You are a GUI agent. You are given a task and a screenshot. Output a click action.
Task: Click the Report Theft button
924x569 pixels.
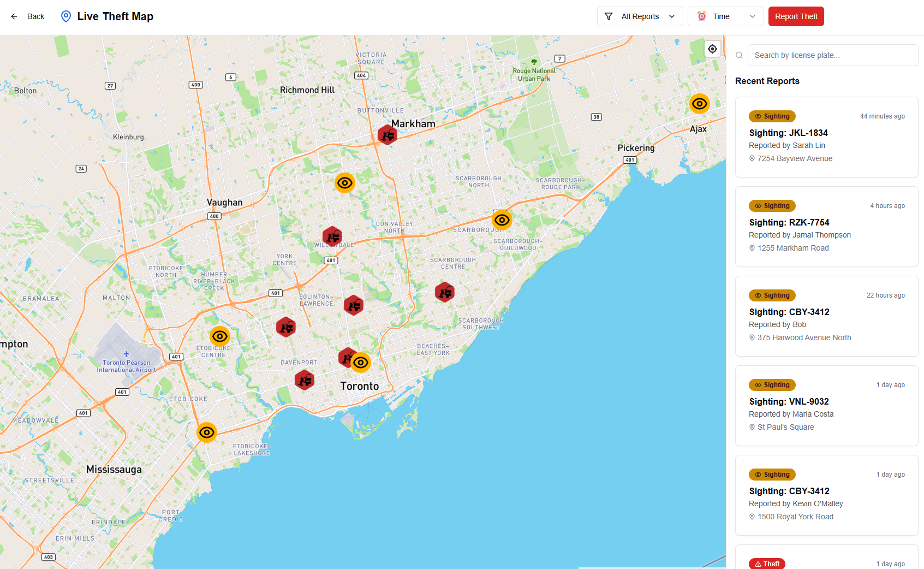pyautogui.click(x=796, y=16)
